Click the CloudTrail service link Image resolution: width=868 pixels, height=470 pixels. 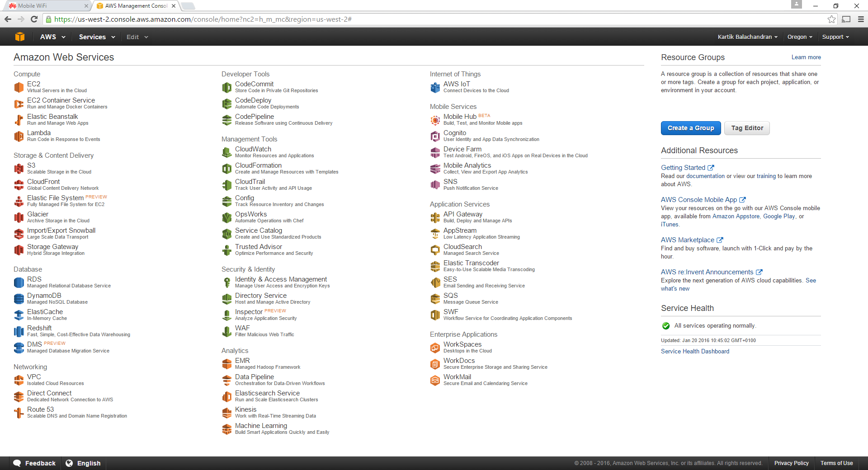pos(250,182)
